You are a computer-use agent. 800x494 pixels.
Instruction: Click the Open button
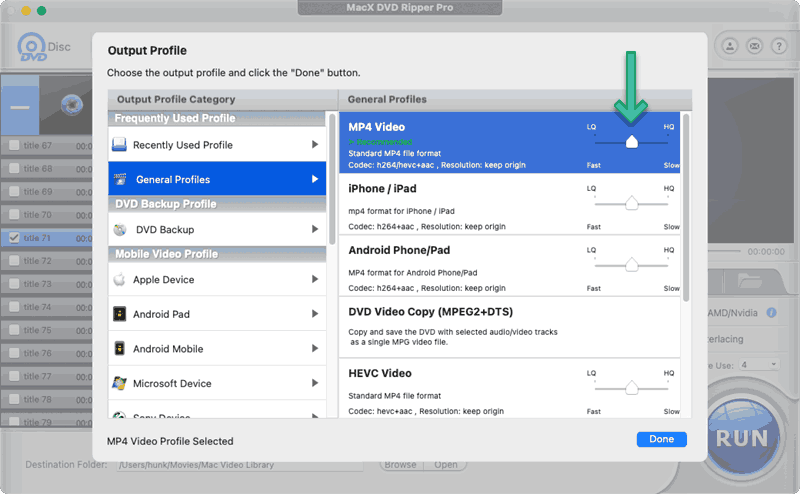(x=445, y=464)
